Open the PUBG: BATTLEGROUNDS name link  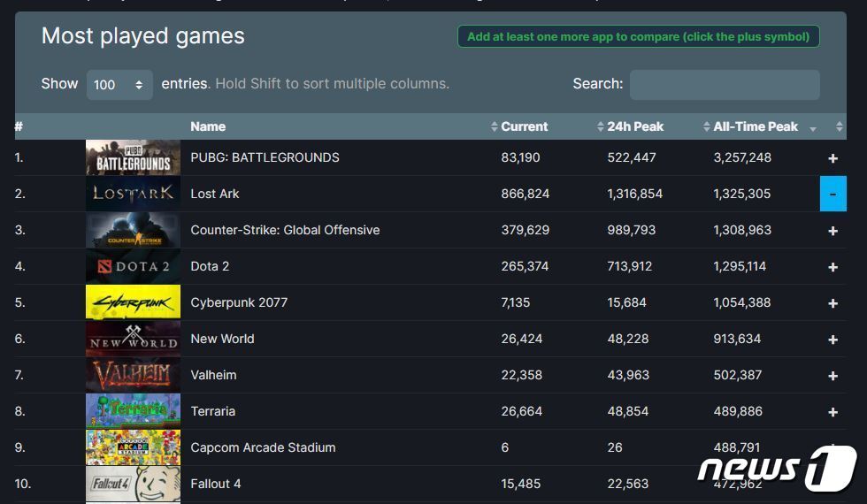point(265,157)
